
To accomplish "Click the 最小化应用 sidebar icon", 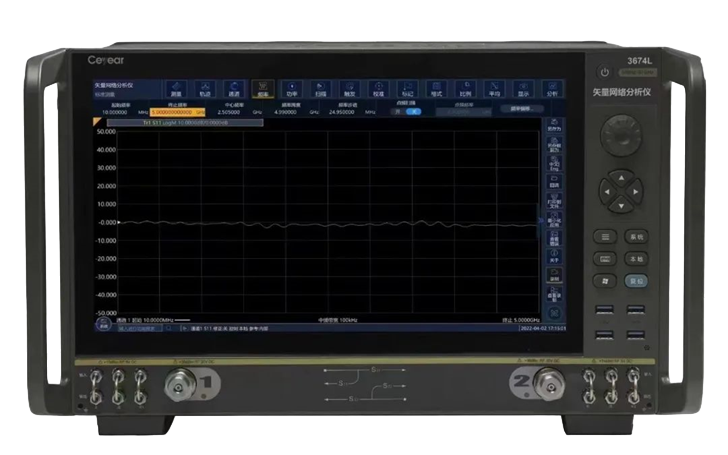I will (x=554, y=220).
